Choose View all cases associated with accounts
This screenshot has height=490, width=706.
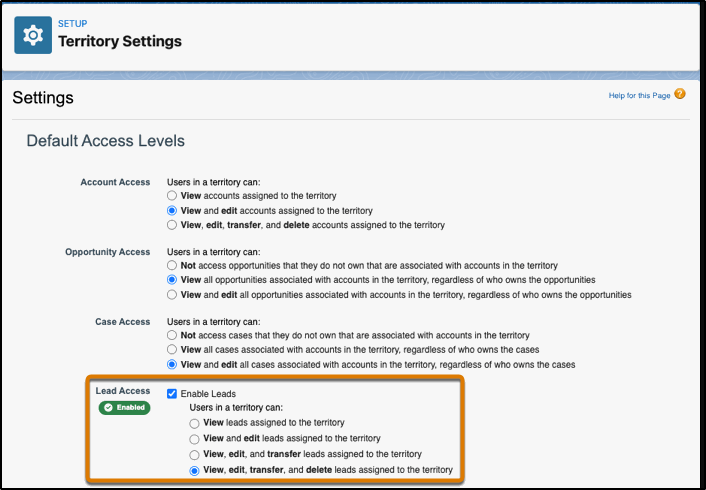(x=172, y=349)
